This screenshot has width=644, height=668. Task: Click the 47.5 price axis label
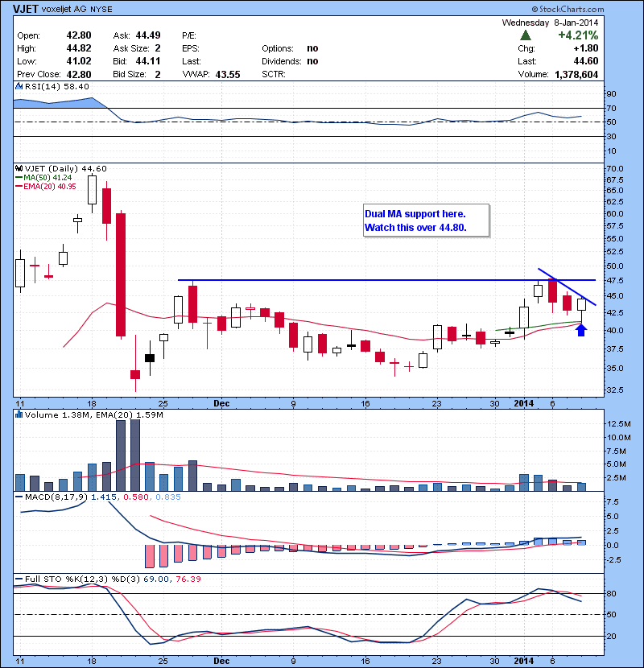coord(614,281)
